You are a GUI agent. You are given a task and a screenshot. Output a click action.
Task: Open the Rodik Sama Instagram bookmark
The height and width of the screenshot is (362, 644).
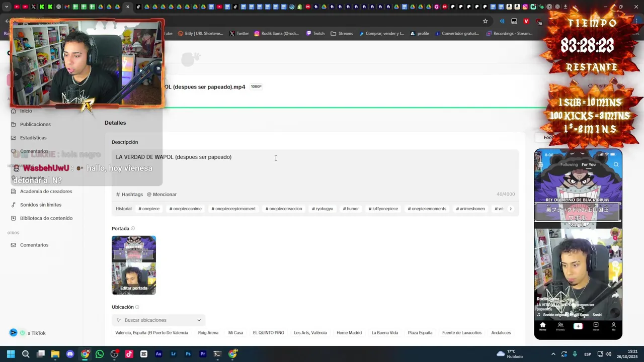point(276,34)
